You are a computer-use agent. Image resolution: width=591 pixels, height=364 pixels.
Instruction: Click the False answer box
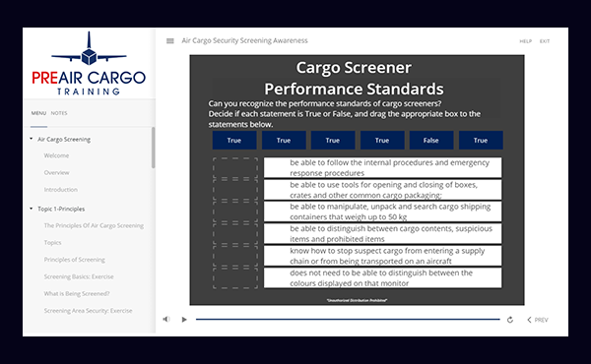click(x=431, y=140)
